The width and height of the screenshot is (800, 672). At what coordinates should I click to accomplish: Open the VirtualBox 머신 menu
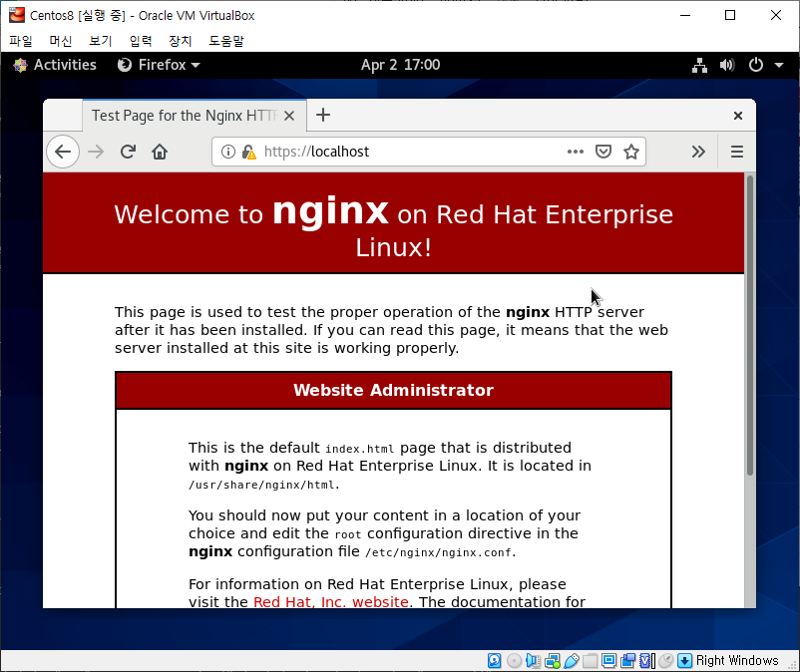click(x=60, y=41)
